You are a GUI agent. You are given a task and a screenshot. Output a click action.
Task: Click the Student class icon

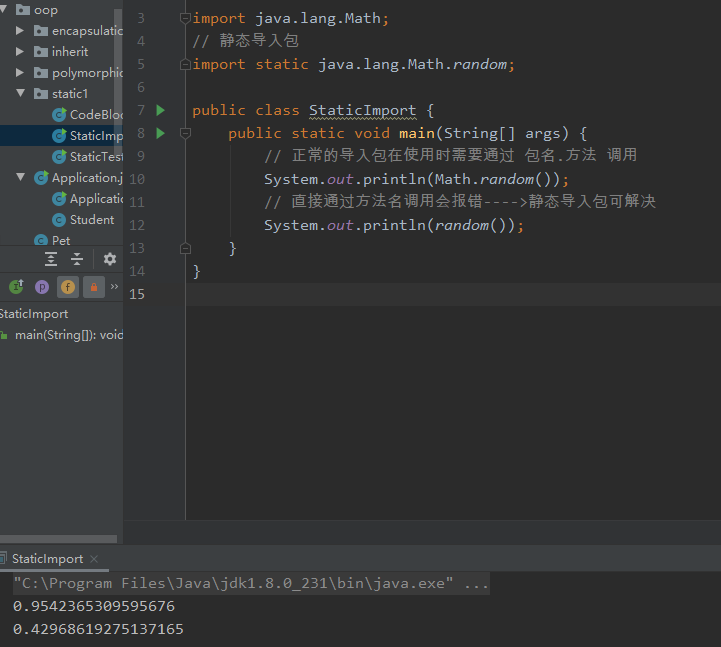click(x=59, y=220)
